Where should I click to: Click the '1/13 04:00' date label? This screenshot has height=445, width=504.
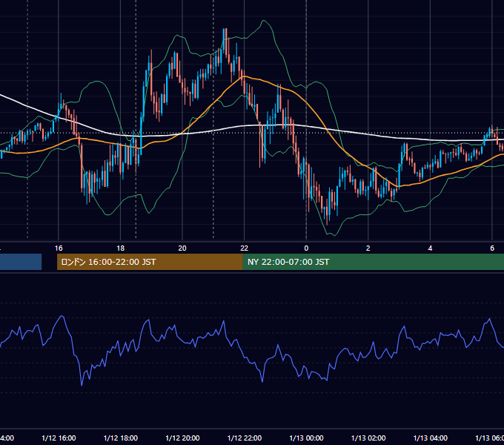tap(431, 438)
